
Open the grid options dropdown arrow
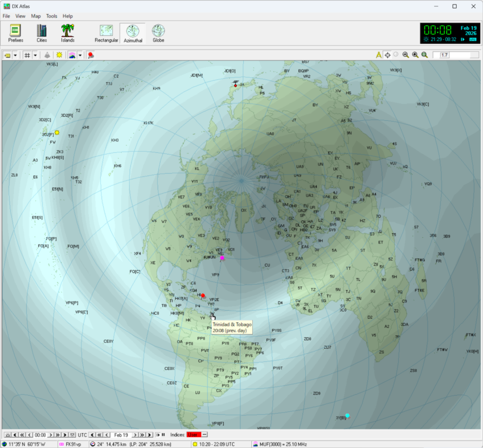[x=34, y=55]
